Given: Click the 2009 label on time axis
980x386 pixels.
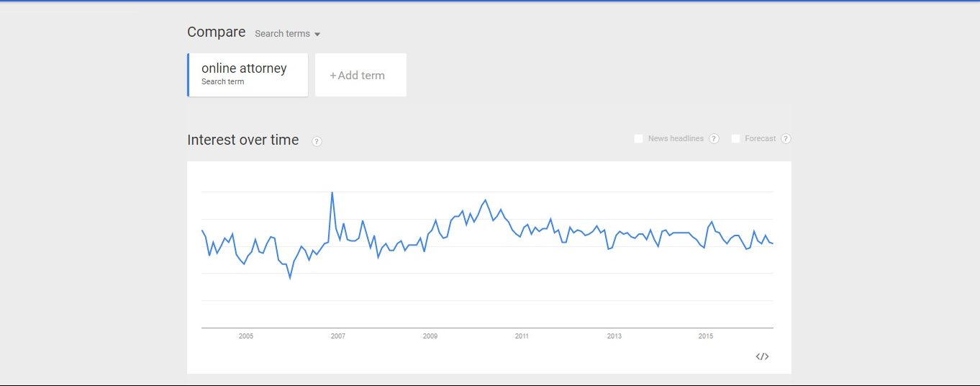Looking at the screenshot, I should pyautogui.click(x=430, y=336).
